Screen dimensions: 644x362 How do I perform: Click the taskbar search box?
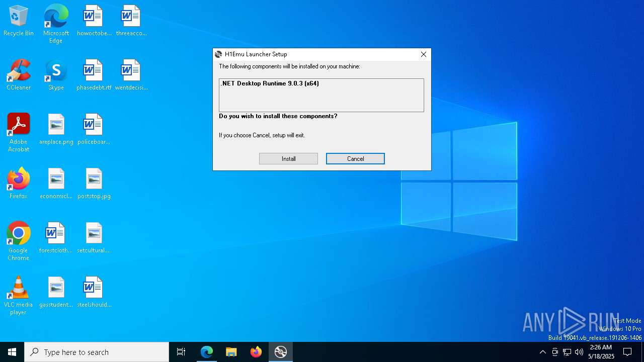pyautogui.click(x=97, y=352)
